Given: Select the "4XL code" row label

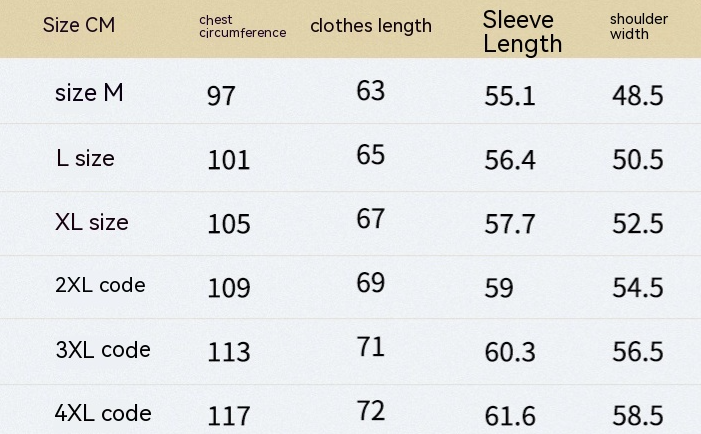Looking at the screenshot, I should (103, 413).
